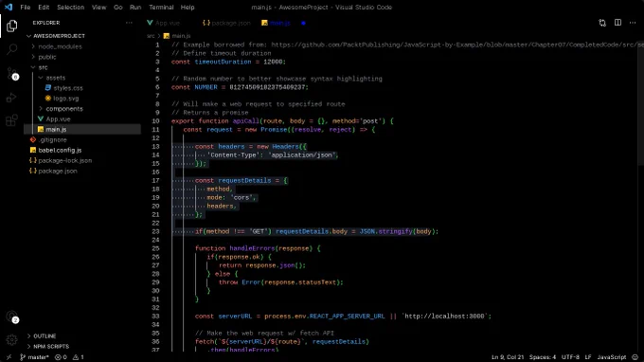Click handleErrors function name on line 25

point(252,248)
